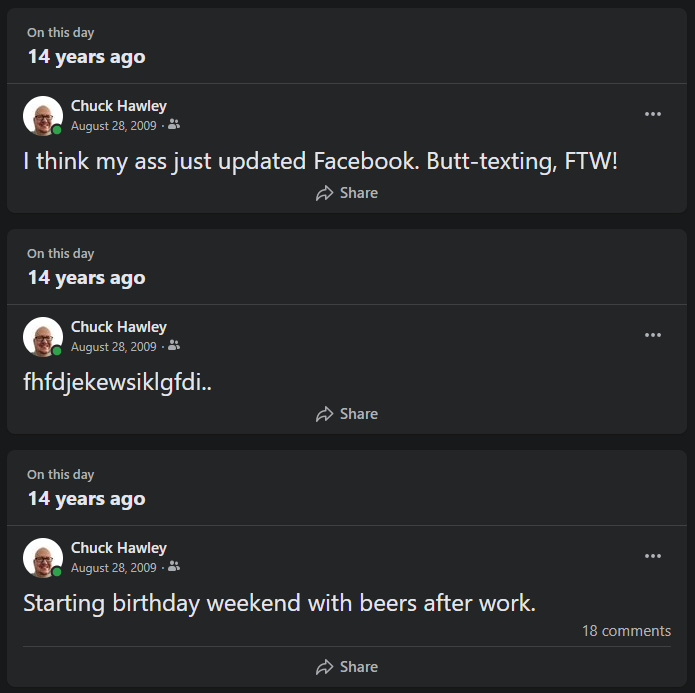
Task: Share the birthday weekend beers post
Action: (347, 666)
